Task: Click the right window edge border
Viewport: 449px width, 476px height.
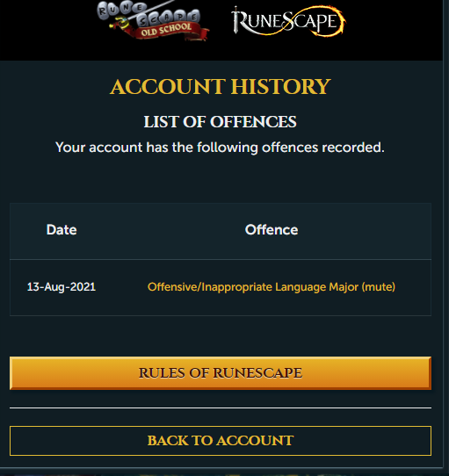Action: pyautogui.click(x=444, y=237)
